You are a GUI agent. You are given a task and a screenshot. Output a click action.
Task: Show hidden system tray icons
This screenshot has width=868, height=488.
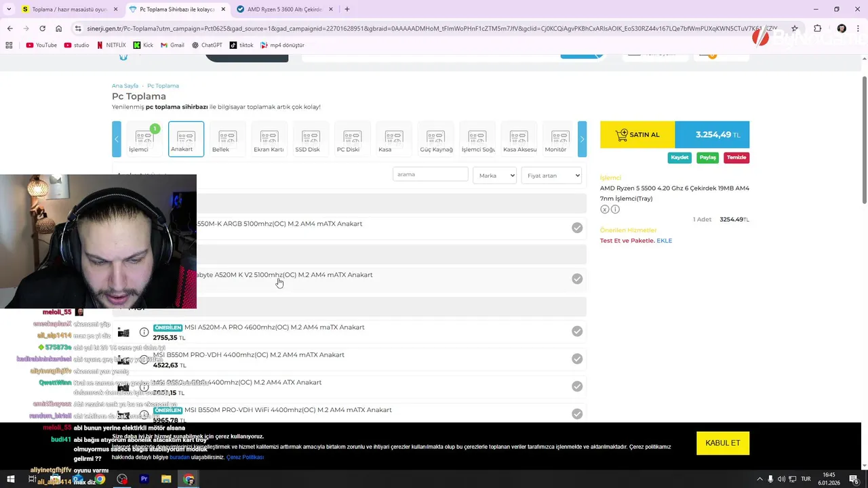[759, 479]
